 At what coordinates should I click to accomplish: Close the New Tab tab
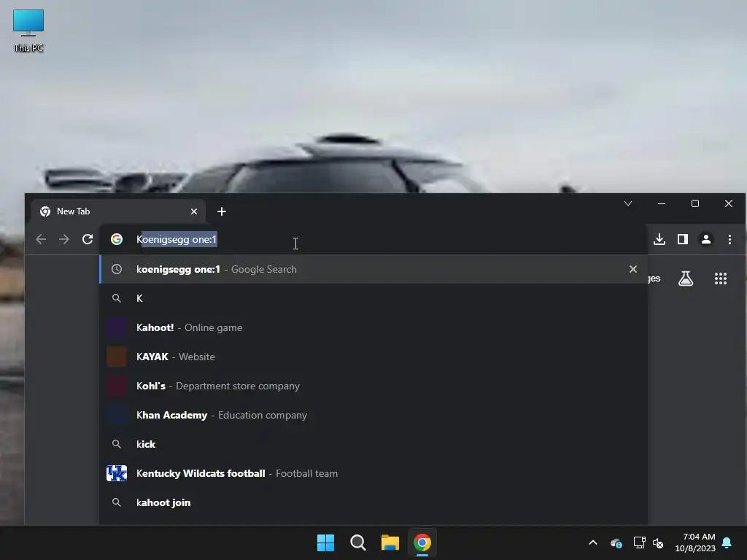click(194, 211)
